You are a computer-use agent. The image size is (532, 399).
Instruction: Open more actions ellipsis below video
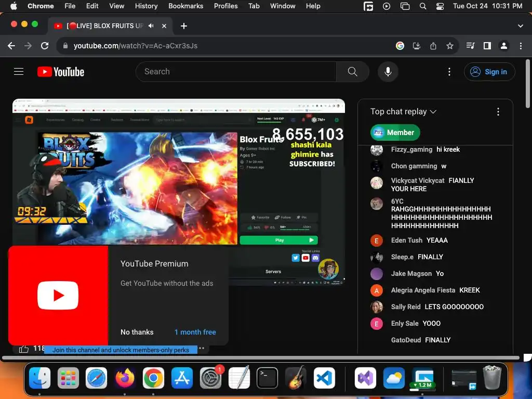click(202, 349)
